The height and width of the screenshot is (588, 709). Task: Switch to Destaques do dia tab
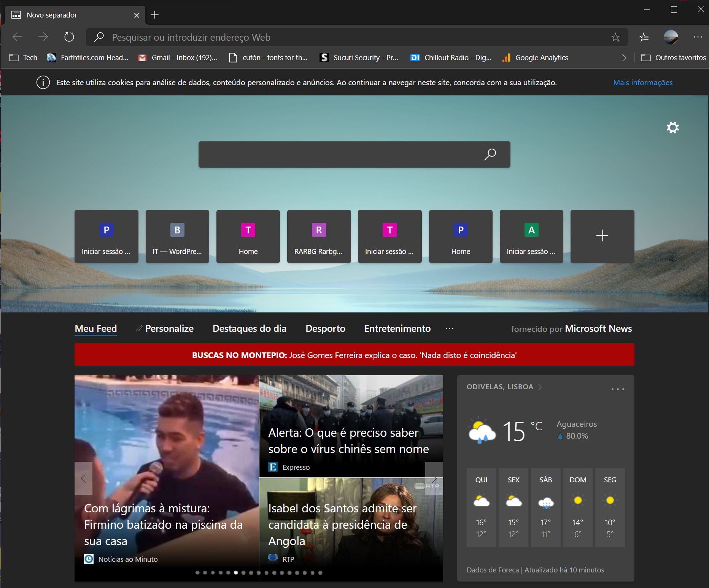[x=250, y=328]
